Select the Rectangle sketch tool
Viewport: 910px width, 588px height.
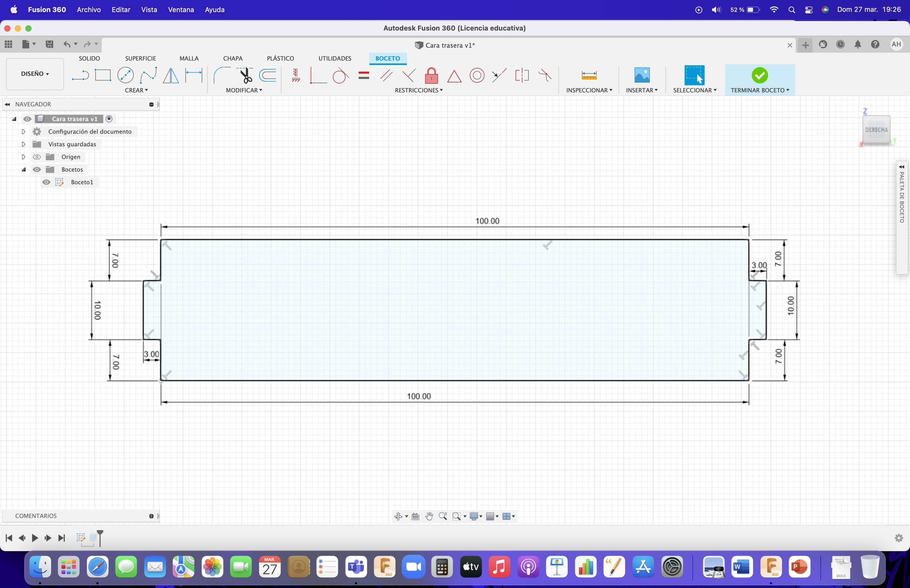point(103,75)
